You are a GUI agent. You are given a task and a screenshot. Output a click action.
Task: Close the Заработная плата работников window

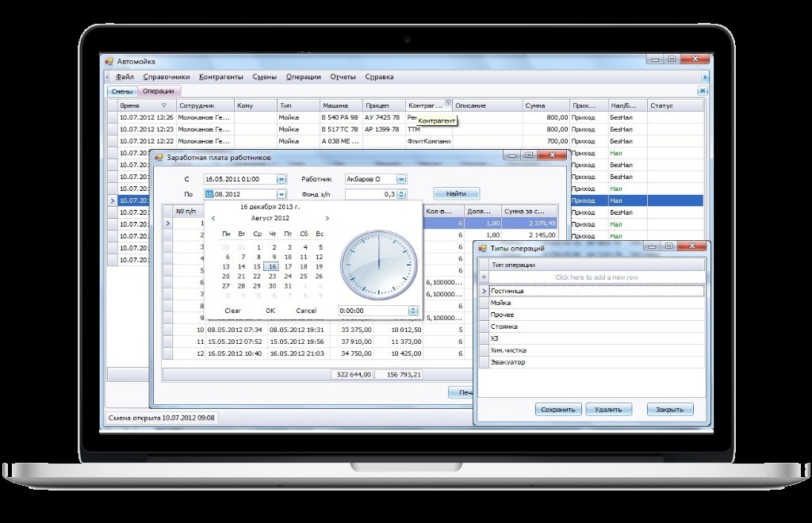(x=553, y=155)
